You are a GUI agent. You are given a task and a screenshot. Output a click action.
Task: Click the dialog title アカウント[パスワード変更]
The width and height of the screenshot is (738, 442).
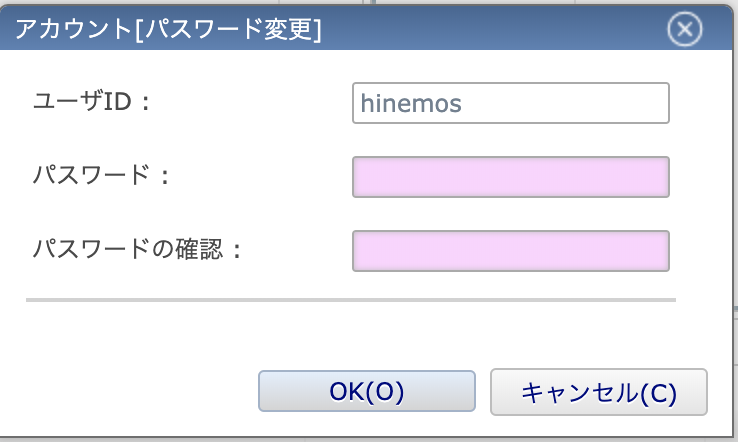tap(168, 29)
